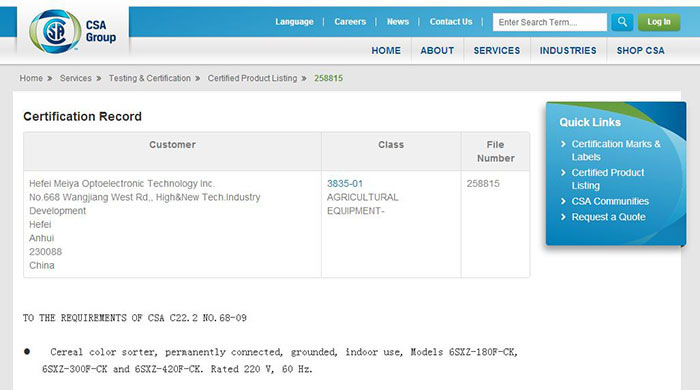Focus the Enter Search Term field

[550, 22]
